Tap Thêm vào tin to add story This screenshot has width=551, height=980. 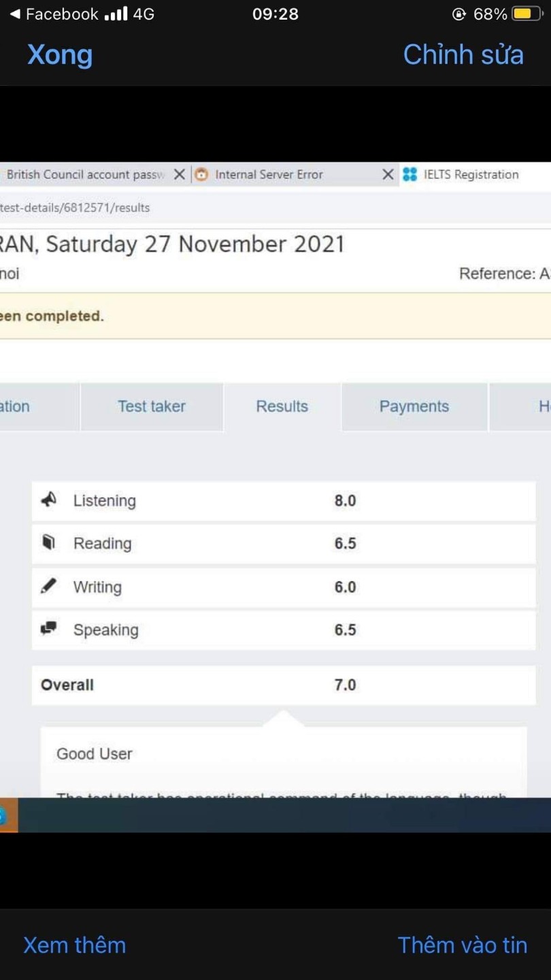click(x=463, y=945)
